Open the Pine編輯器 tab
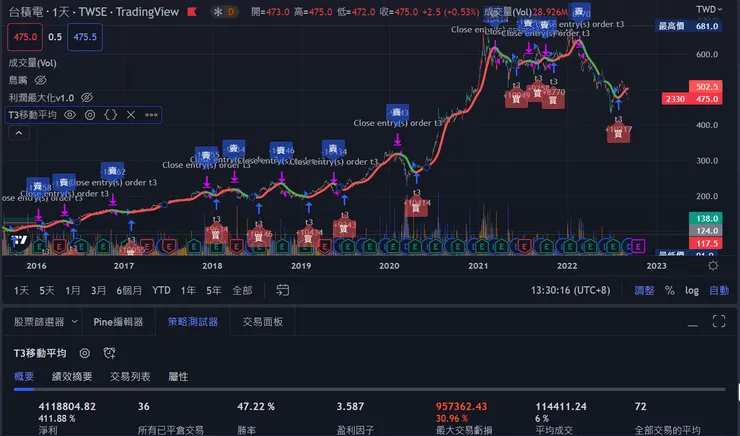740x436 pixels. click(x=118, y=322)
